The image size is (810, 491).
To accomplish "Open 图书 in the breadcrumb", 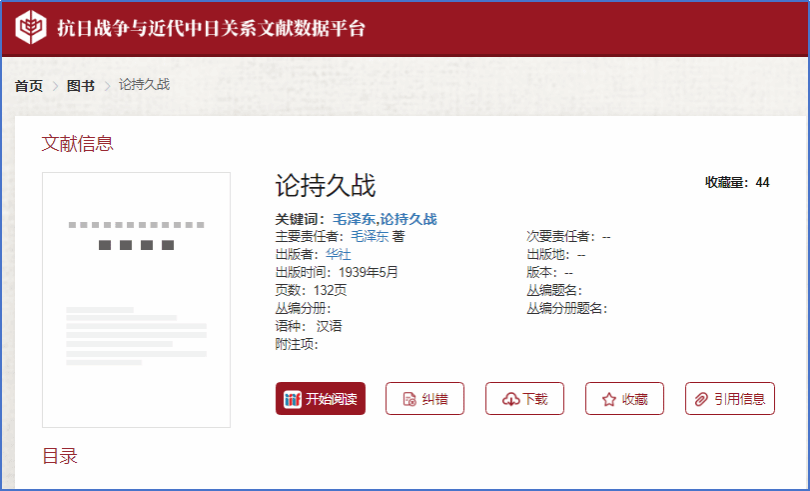I will (80, 86).
